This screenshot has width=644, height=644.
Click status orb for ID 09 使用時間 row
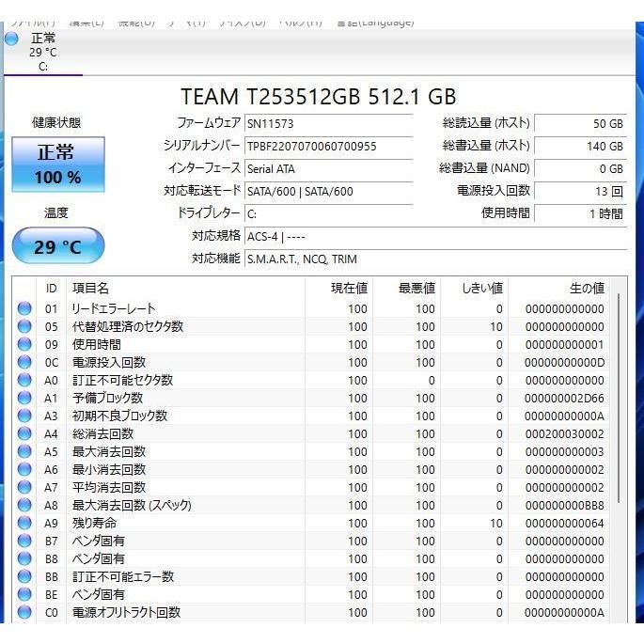[x=24, y=344]
